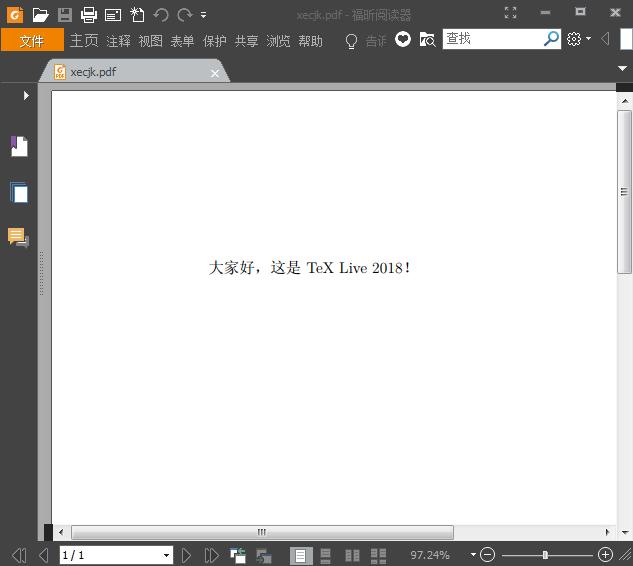633x566 pixels.
Task: Select facing pages view mode
Action: tap(352, 556)
